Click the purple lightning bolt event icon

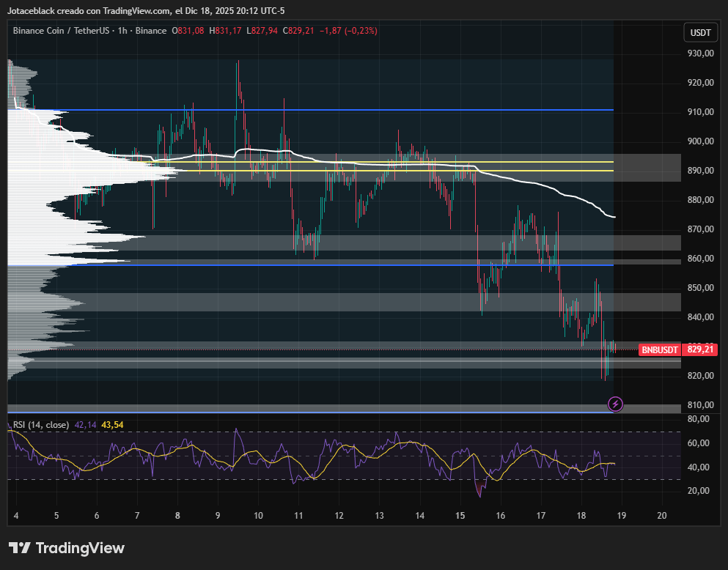point(616,404)
